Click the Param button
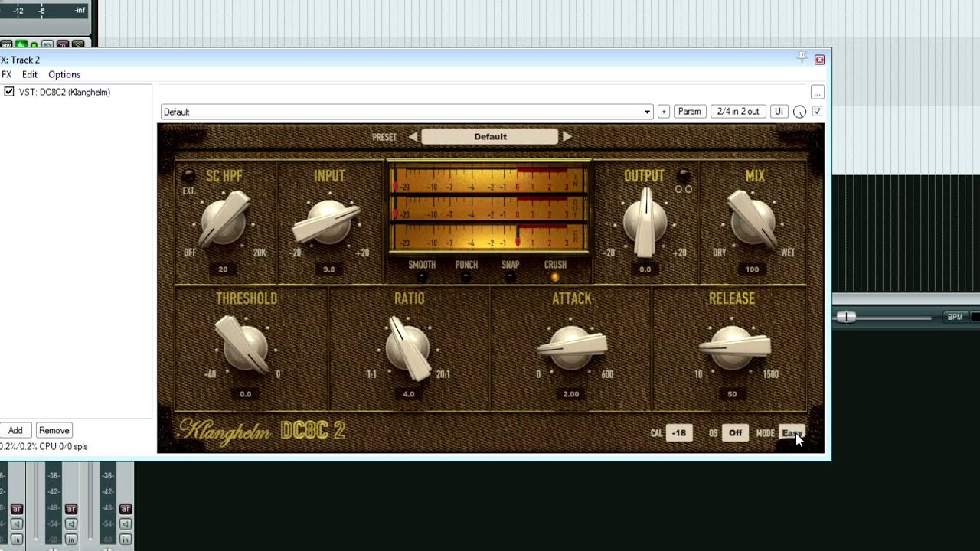This screenshot has width=980, height=551. (x=689, y=112)
